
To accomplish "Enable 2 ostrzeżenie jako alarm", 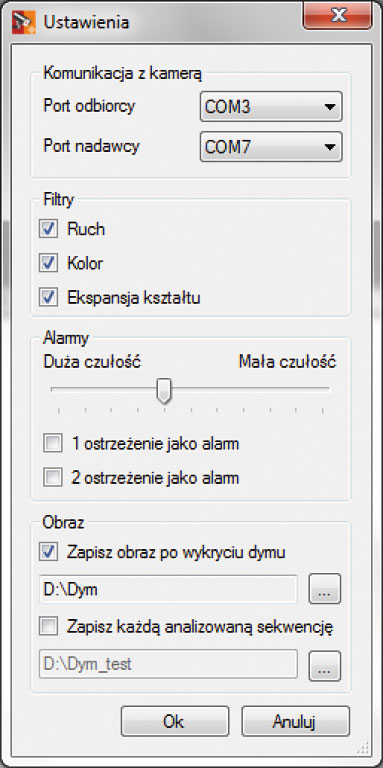I will coord(52,478).
